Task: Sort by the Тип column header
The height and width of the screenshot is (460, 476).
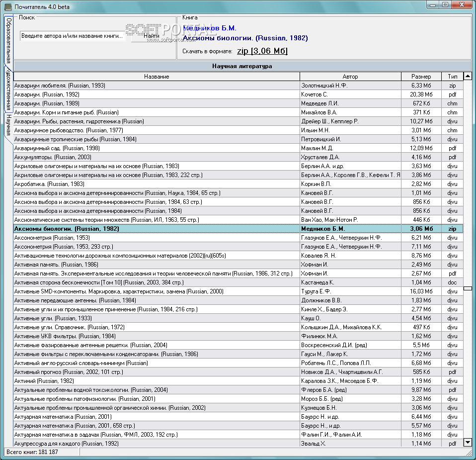Action: pyautogui.click(x=452, y=77)
